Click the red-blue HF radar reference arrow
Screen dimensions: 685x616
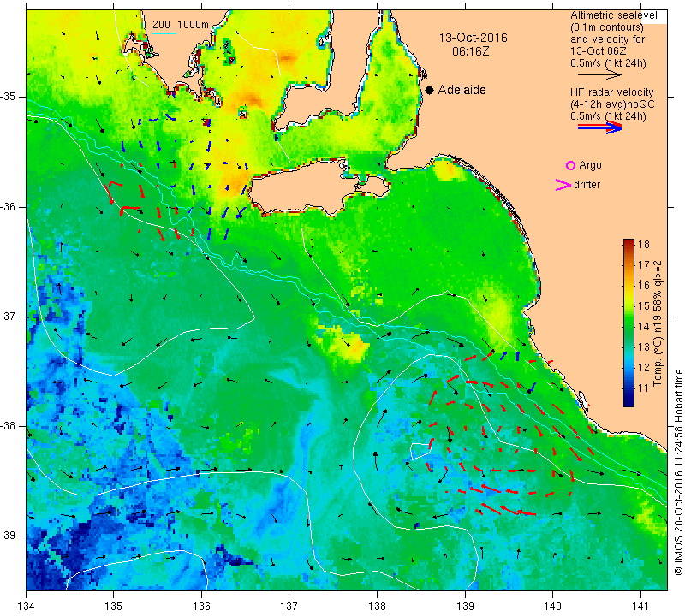coord(599,127)
